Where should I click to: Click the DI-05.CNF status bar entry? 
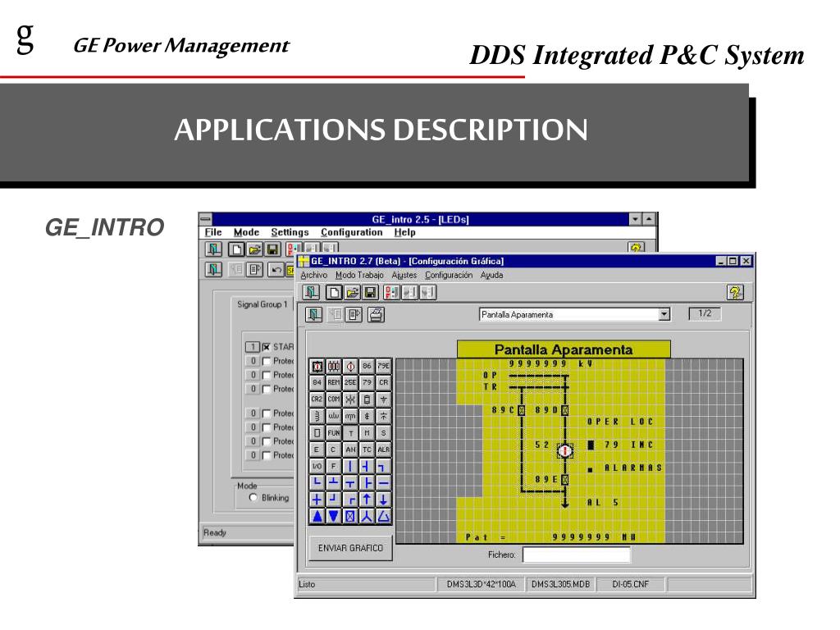click(x=631, y=584)
